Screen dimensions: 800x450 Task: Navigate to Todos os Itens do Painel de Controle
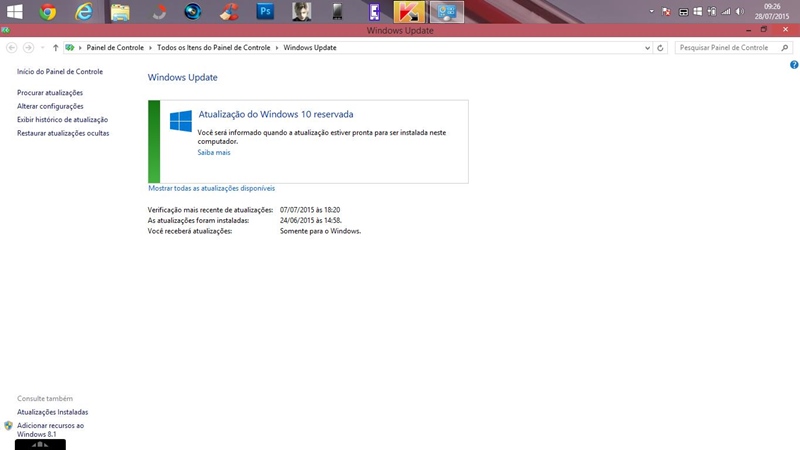click(213, 47)
